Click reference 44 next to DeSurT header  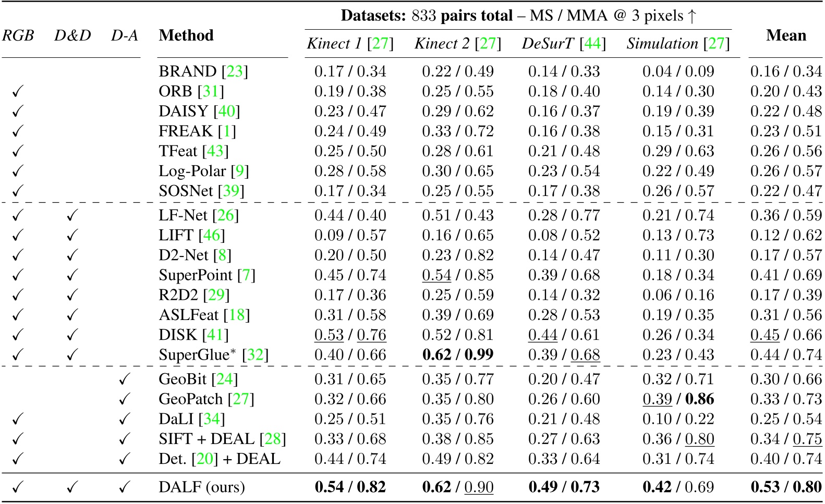[x=593, y=44]
